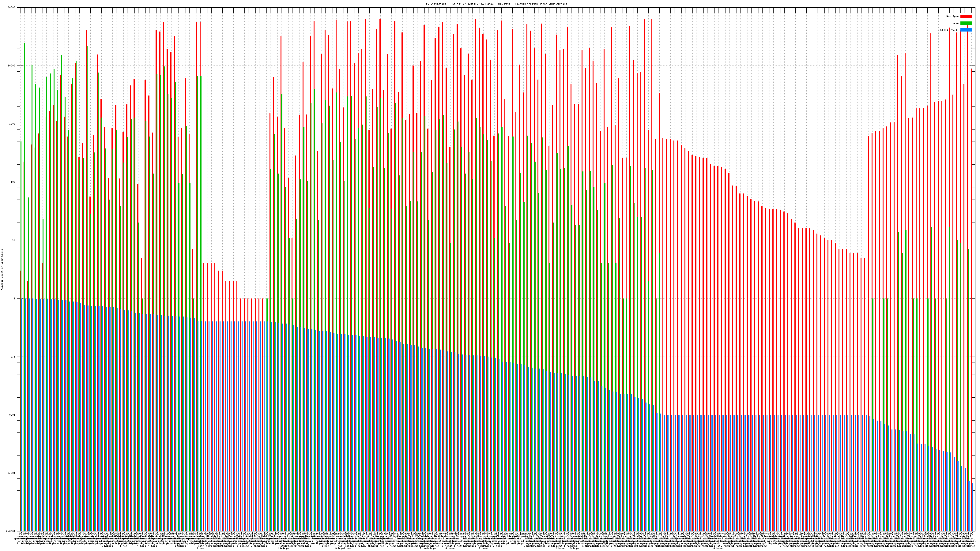Click the last short blue bar at far right
Image resolution: width=980 pixels, height=551 pixels.
tap(973, 508)
